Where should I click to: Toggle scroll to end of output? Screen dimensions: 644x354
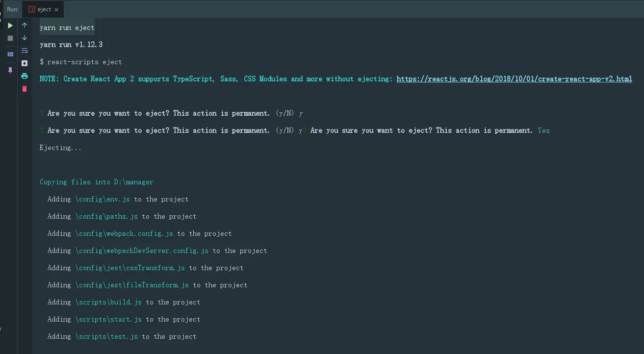coord(25,63)
